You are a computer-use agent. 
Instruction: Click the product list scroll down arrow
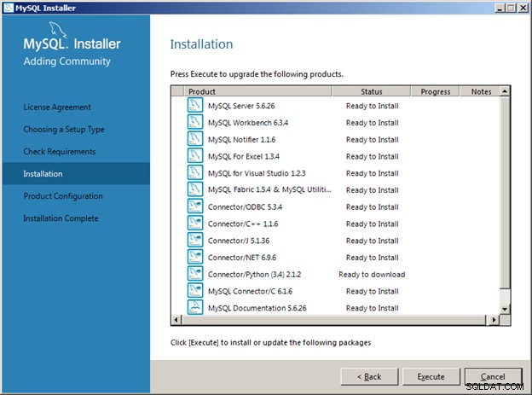pyautogui.click(x=505, y=309)
